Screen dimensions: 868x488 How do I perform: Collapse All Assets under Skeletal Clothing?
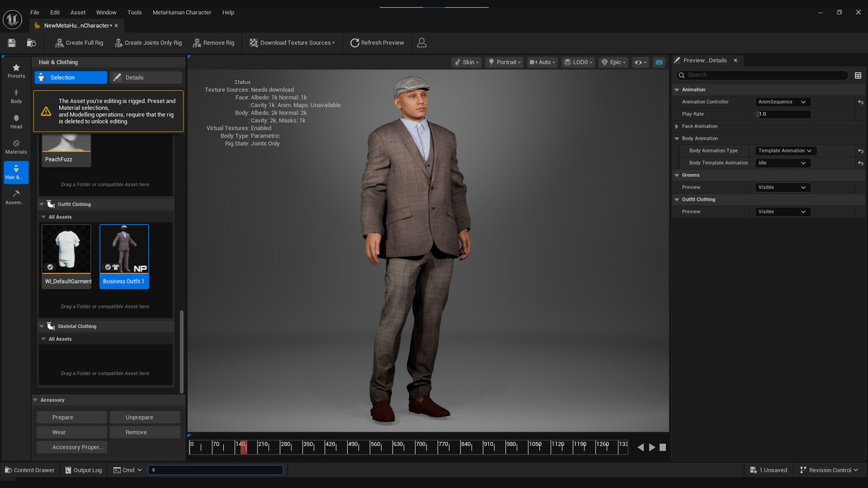(x=43, y=339)
